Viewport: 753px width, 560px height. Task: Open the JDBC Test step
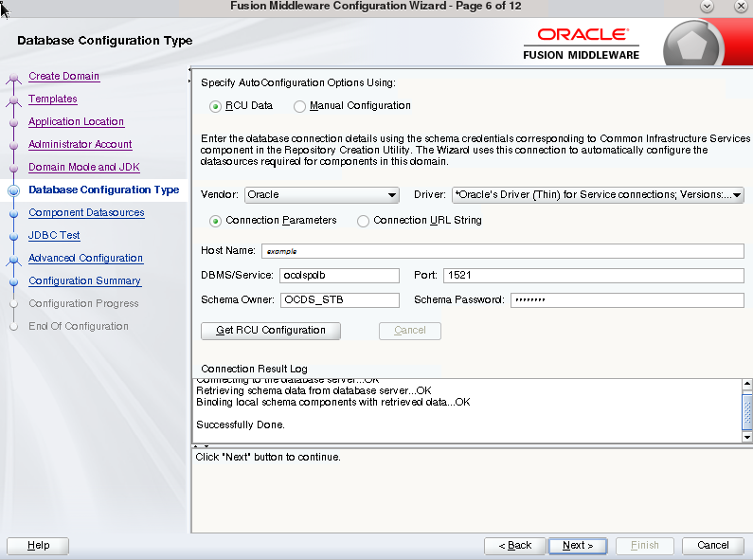pos(54,235)
